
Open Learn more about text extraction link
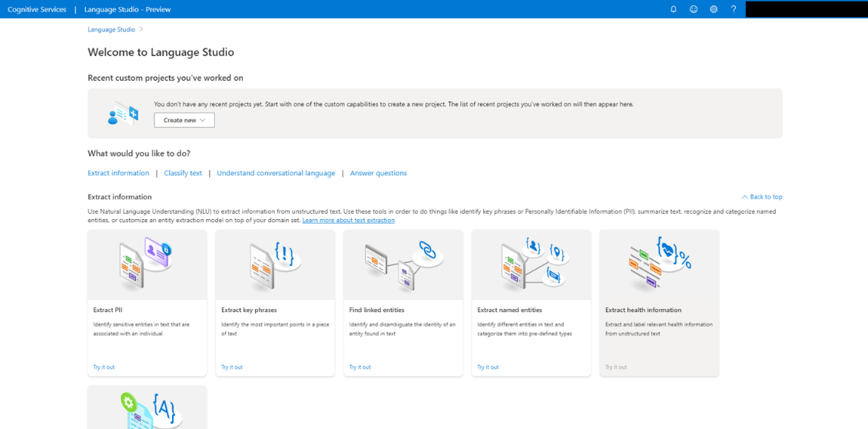pos(349,220)
